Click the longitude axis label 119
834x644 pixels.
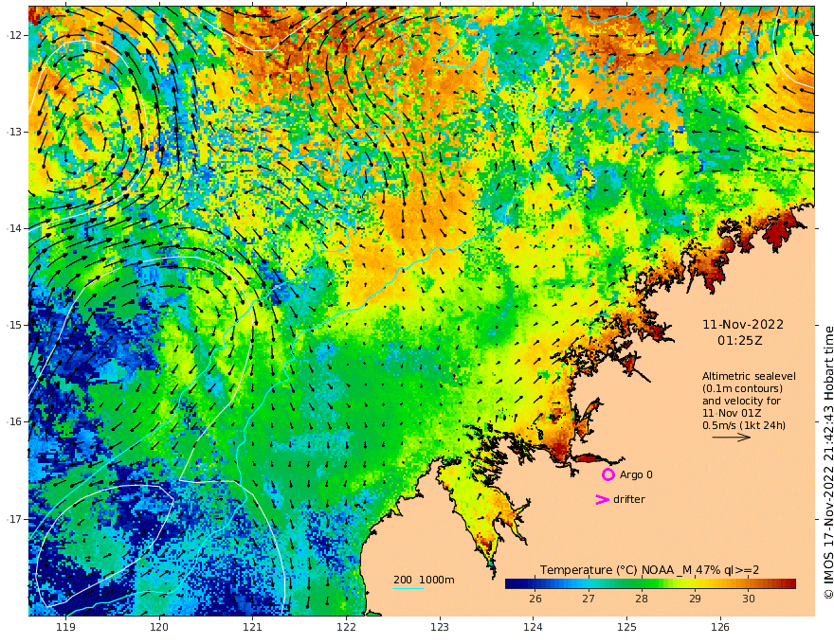pyautogui.click(x=65, y=627)
